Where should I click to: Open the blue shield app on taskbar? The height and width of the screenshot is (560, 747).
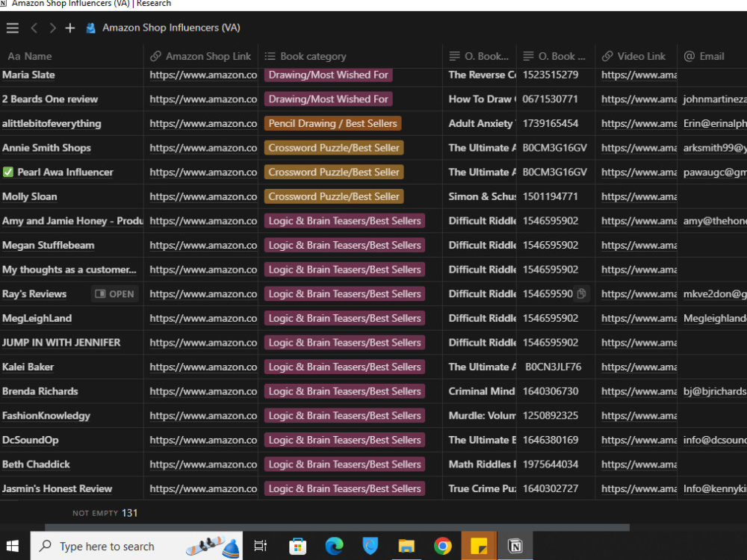371,546
